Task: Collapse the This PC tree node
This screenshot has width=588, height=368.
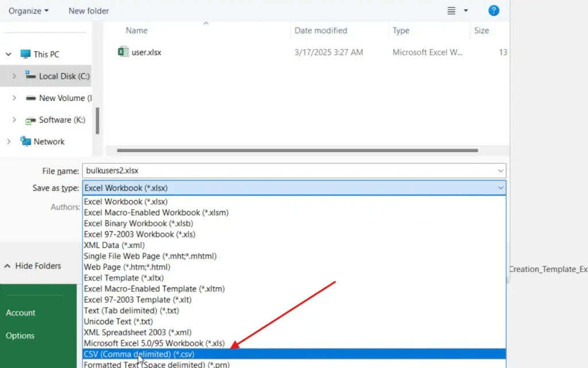Action: click(x=9, y=54)
